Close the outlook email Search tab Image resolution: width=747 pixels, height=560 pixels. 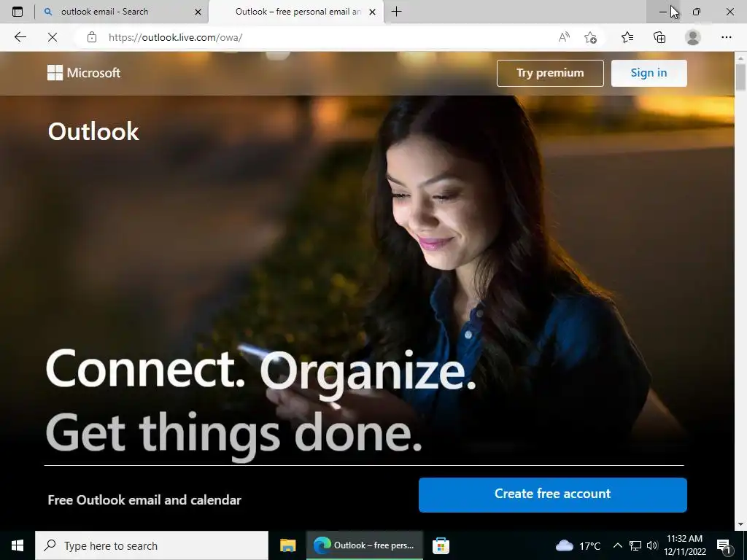(x=198, y=12)
